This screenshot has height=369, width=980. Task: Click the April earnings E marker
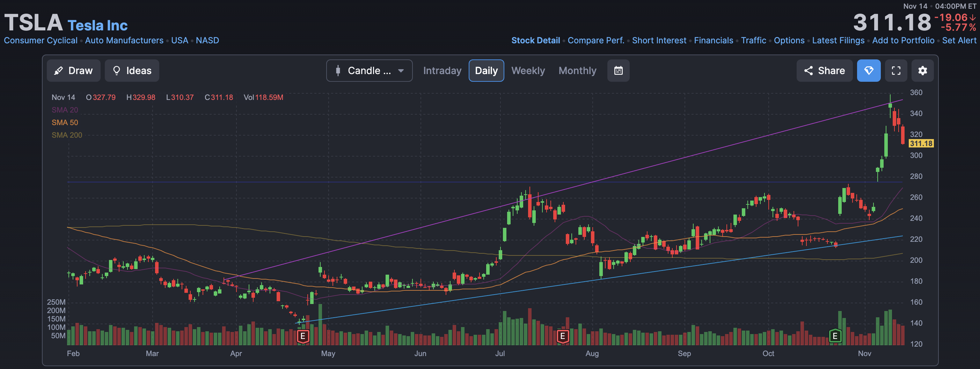point(303,336)
